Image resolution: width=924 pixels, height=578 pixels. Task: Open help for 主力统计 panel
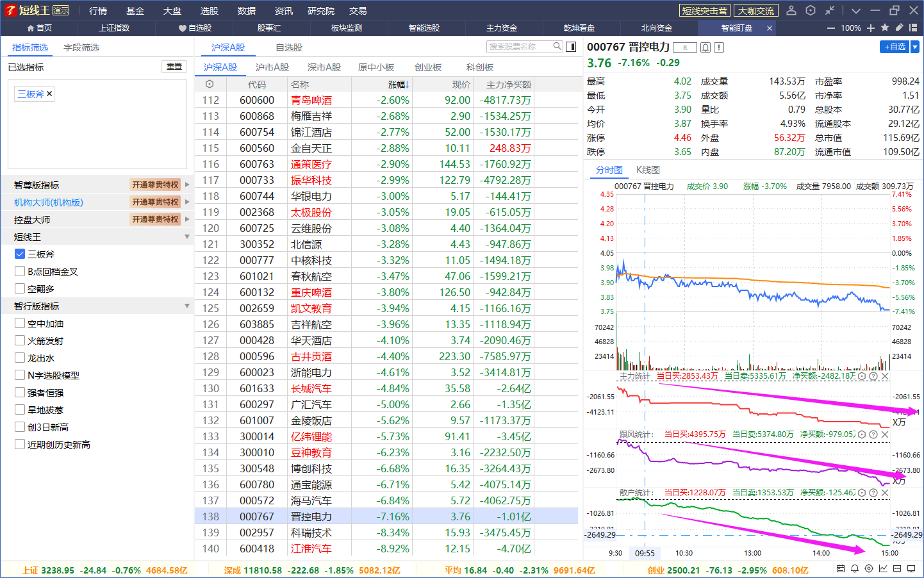pos(873,376)
